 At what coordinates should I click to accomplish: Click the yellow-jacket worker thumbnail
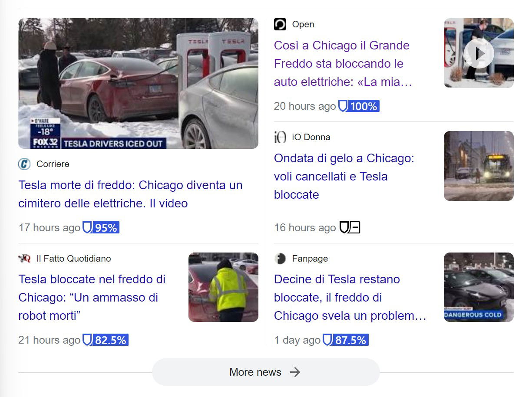tap(223, 287)
